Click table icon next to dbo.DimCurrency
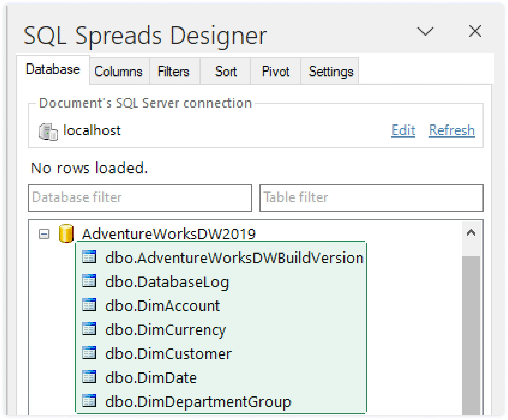Image resolution: width=508 pixels, height=420 pixels. pyautogui.click(x=89, y=329)
